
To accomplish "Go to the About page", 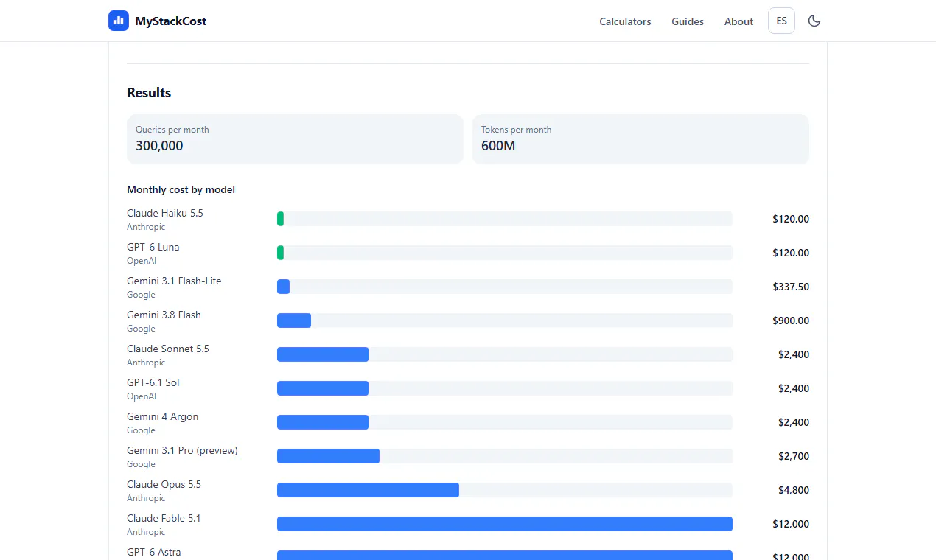I will point(738,21).
